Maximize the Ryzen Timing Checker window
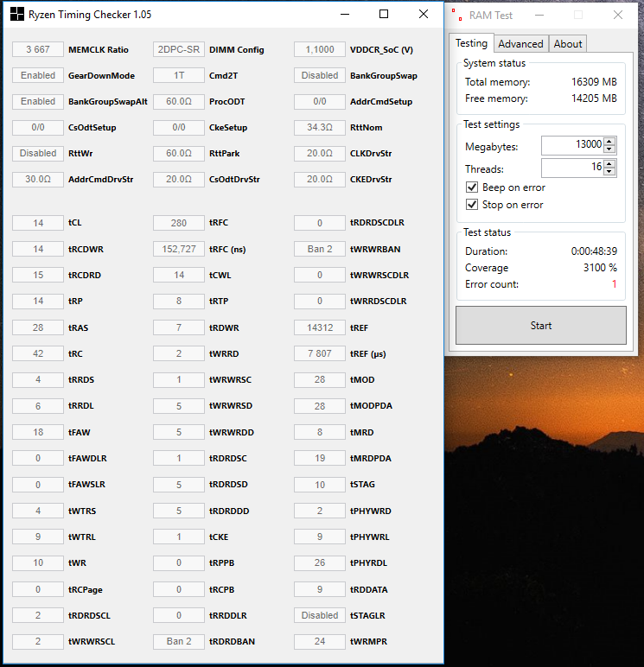This screenshot has width=644, height=667. [384, 14]
